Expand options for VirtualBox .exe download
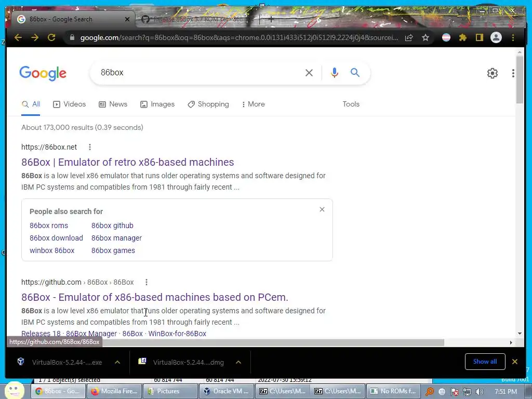 [117, 362]
